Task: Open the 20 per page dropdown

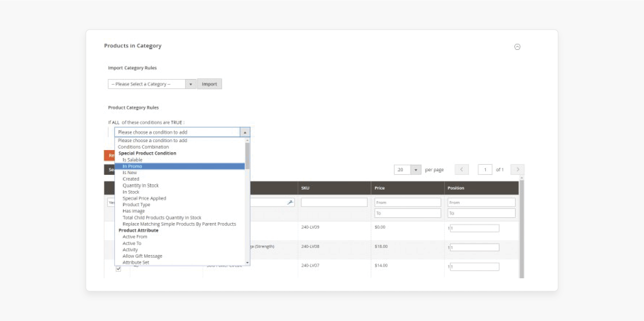Action: click(408, 169)
